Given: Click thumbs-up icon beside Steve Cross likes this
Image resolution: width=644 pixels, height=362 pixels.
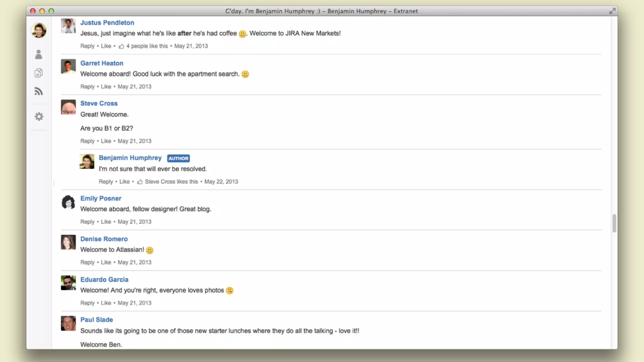Looking at the screenshot, I should 140,182.
